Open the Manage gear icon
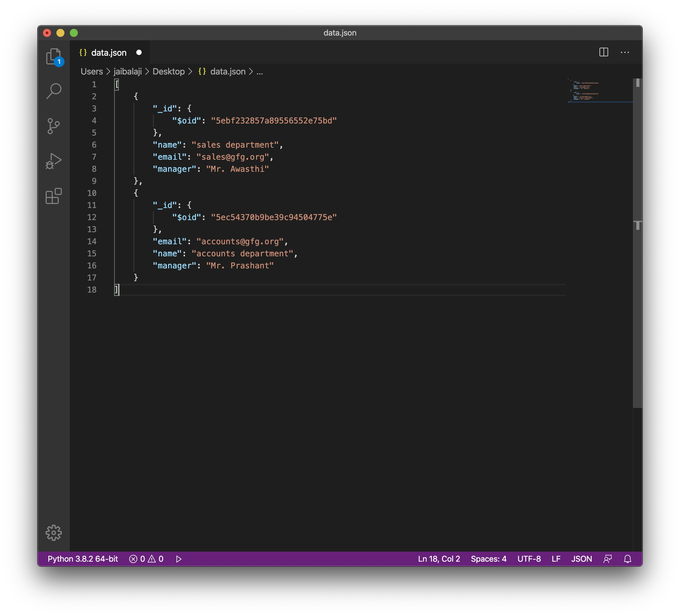Viewport: 680px width, 616px height. click(x=53, y=532)
